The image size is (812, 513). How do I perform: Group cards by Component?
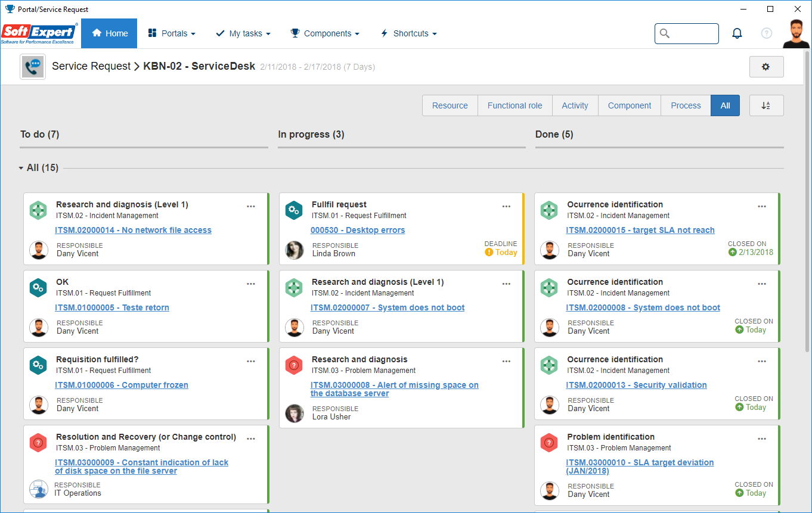coord(630,105)
